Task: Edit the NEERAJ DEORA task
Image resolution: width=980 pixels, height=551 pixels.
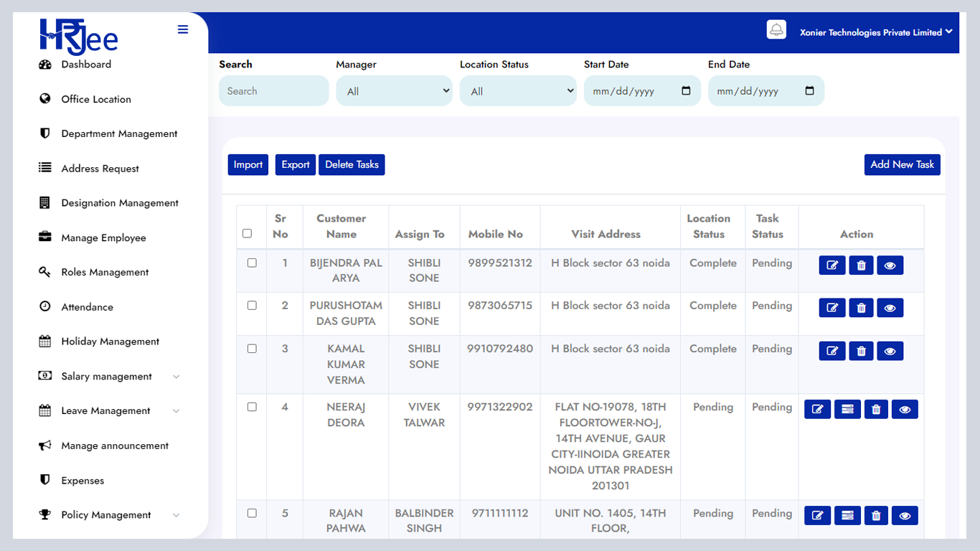Action: point(818,410)
